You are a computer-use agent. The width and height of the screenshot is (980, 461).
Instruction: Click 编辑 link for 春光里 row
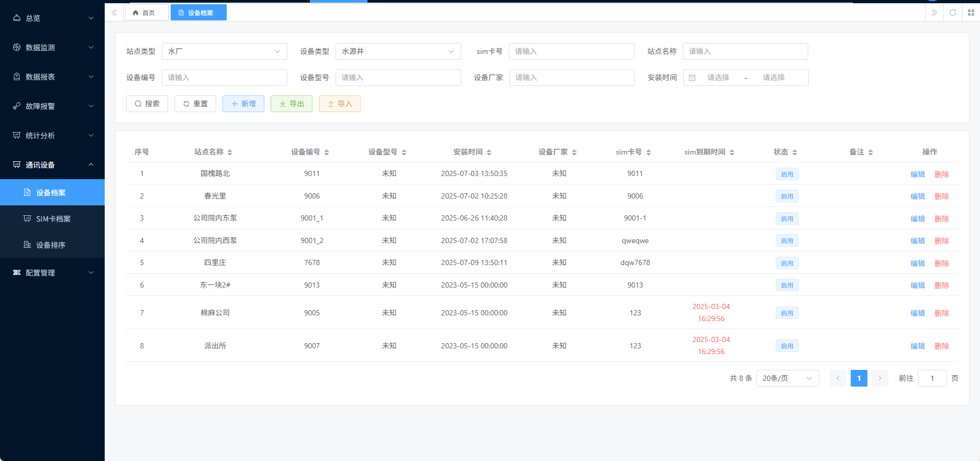[x=917, y=196]
